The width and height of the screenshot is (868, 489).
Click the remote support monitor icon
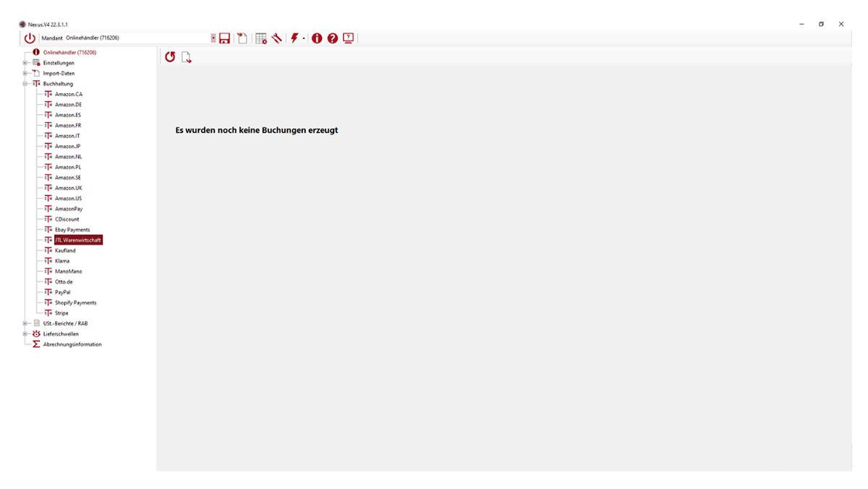click(x=349, y=38)
